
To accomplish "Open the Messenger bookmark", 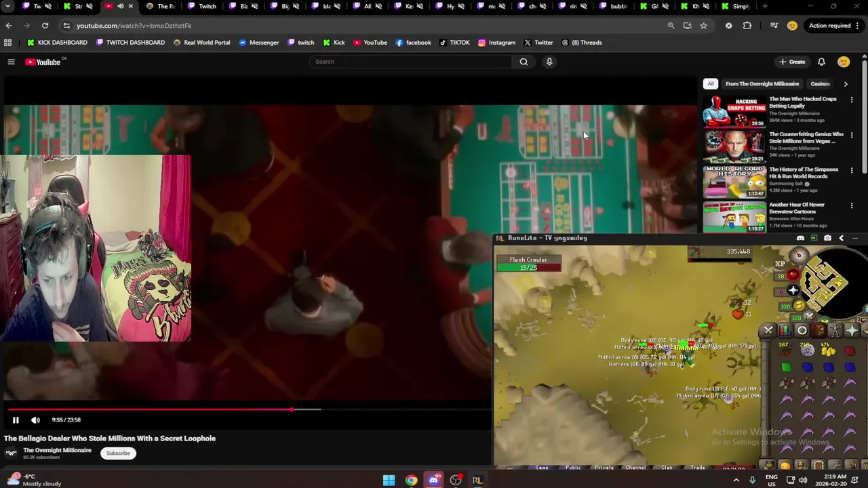I will [258, 43].
